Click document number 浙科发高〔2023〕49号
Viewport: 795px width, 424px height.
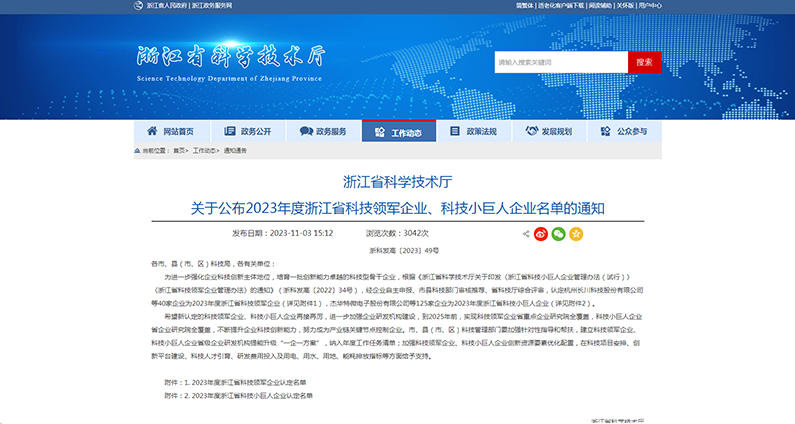pos(404,251)
